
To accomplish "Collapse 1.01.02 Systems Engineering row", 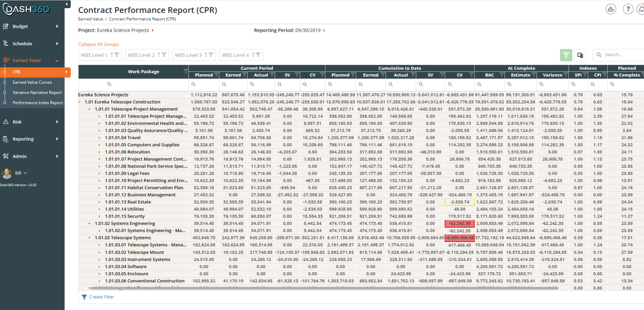I will tap(89, 223).
